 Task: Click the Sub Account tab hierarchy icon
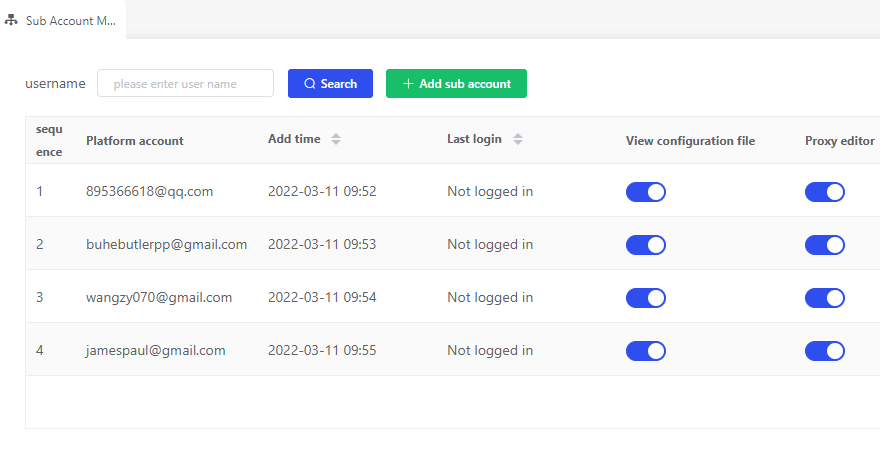pos(11,20)
